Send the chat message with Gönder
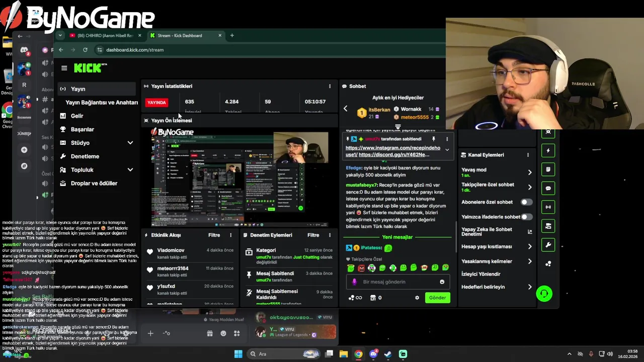The width and height of the screenshot is (644, 362). coord(437,298)
